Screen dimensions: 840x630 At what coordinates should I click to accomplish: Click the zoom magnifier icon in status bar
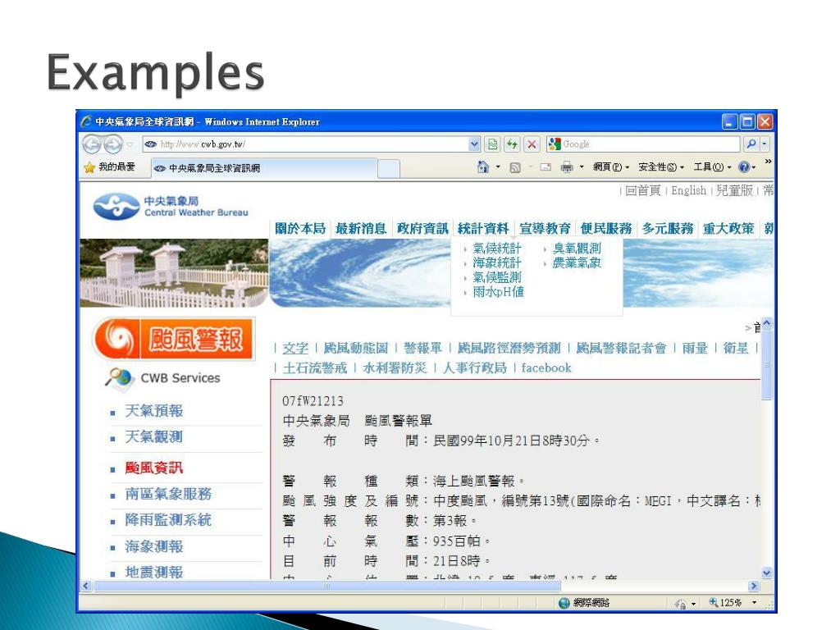tap(713, 602)
